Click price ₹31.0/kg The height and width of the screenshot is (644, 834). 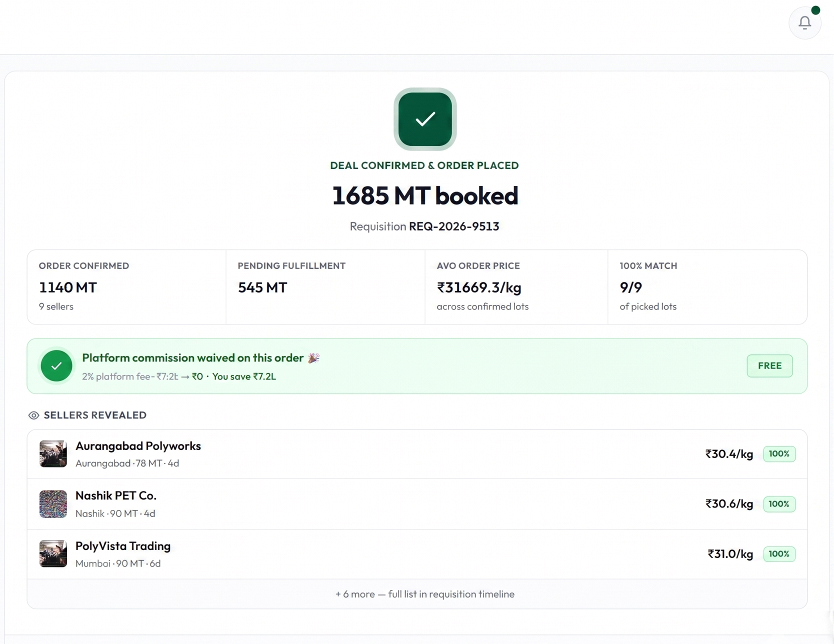click(x=730, y=554)
